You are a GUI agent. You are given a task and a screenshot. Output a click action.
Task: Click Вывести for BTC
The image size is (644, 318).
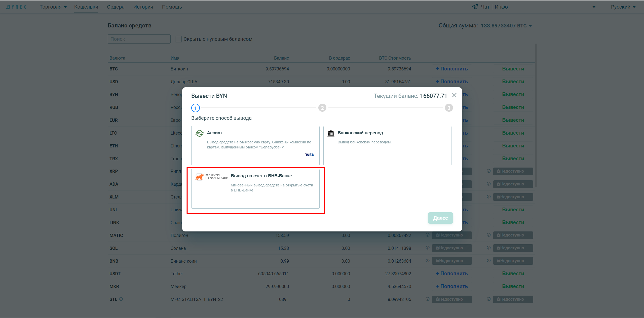click(x=513, y=69)
